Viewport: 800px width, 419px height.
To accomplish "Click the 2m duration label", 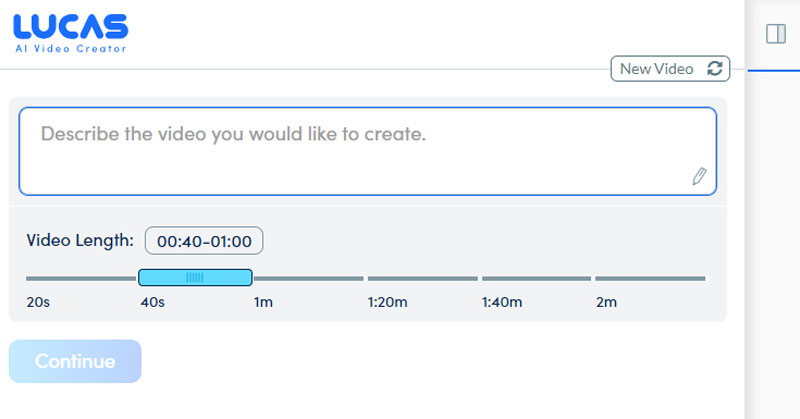I will [x=607, y=302].
